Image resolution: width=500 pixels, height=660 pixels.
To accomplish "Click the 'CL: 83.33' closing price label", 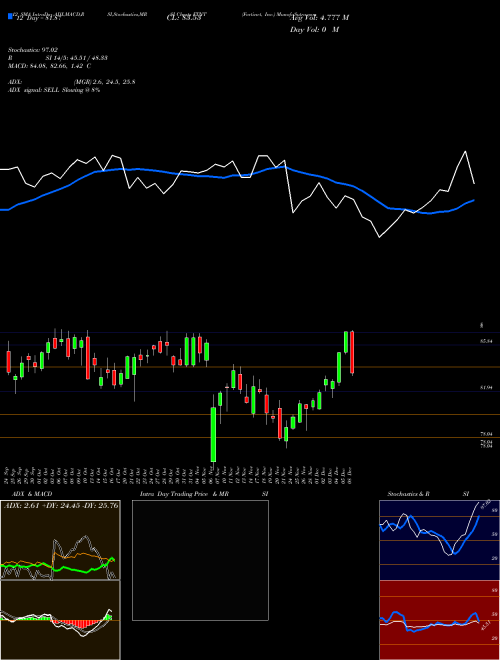I will coord(184,18).
